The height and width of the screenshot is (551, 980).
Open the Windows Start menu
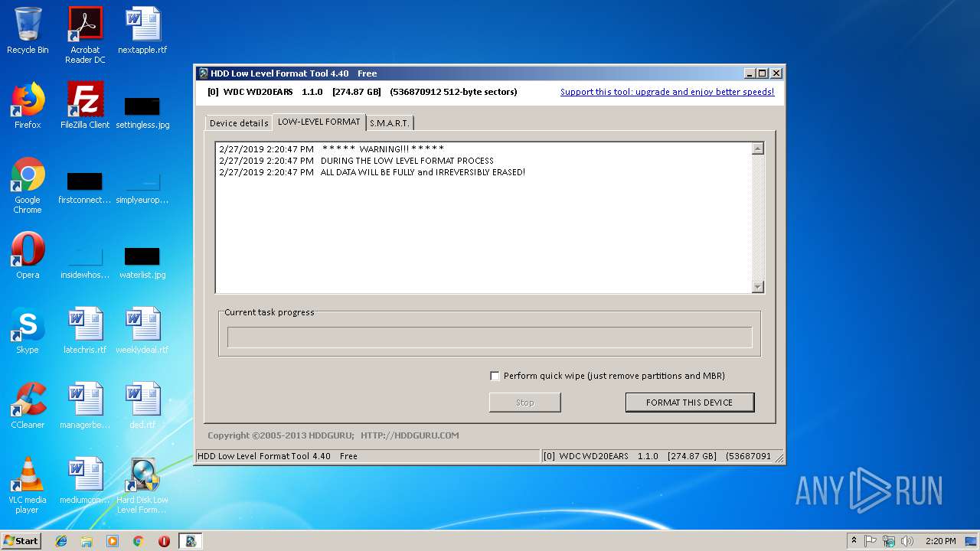(21, 541)
